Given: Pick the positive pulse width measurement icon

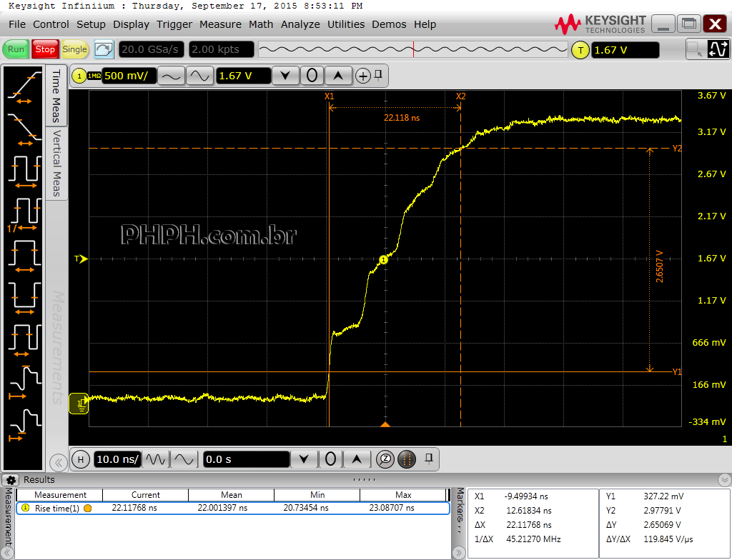Looking at the screenshot, I should [24, 255].
